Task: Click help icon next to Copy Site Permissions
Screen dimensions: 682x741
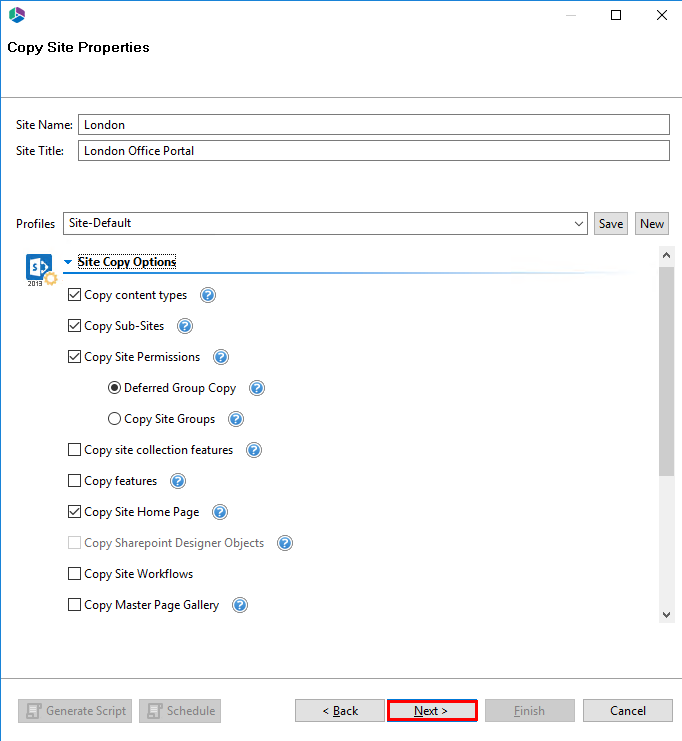Action: [221, 357]
